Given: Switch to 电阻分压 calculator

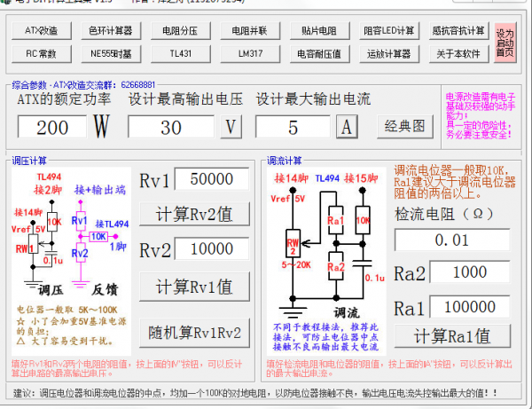Looking at the screenshot, I should click(x=180, y=31).
